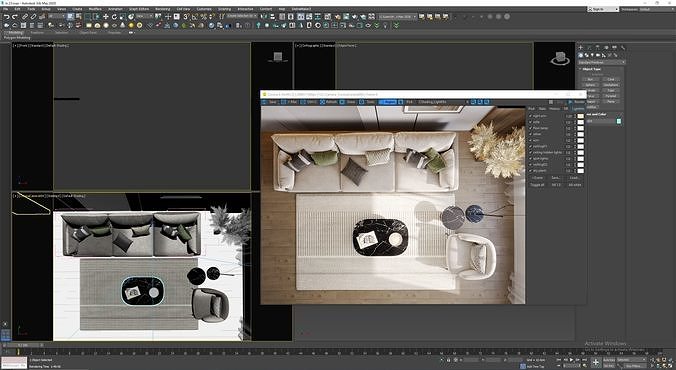Viewport: 676px width, 370px height.
Task: Click the Rectangular Selection Region icon
Action: (x=87, y=16)
